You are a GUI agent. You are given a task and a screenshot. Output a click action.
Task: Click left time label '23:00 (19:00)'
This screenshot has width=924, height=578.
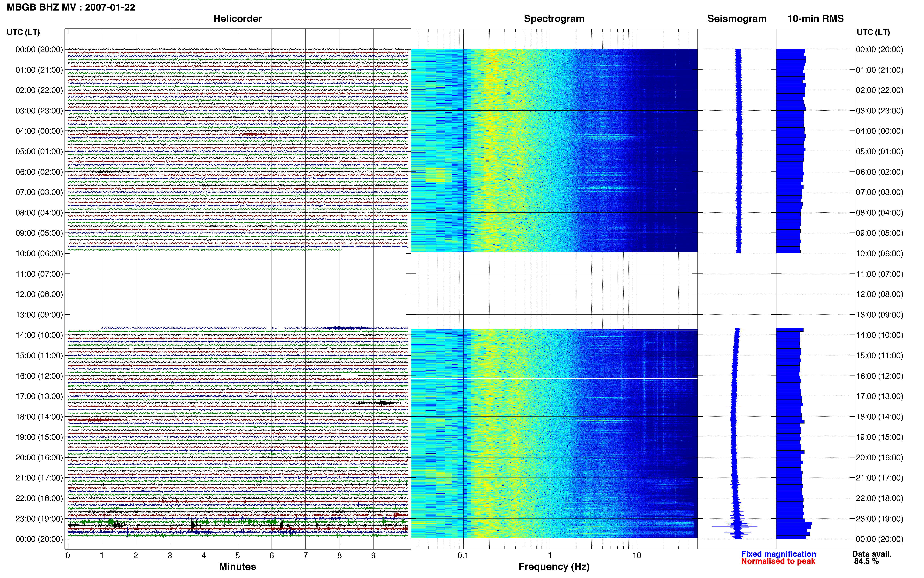click(39, 519)
